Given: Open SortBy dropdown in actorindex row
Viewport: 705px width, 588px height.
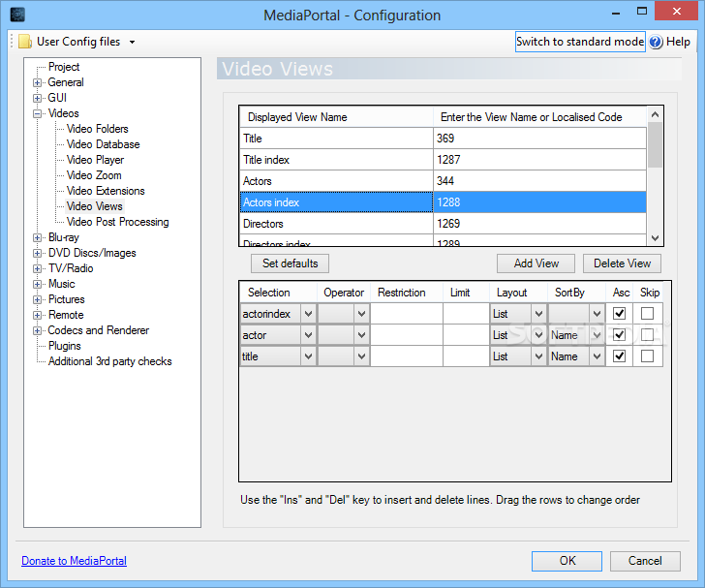Looking at the screenshot, I should coord(597,314).
